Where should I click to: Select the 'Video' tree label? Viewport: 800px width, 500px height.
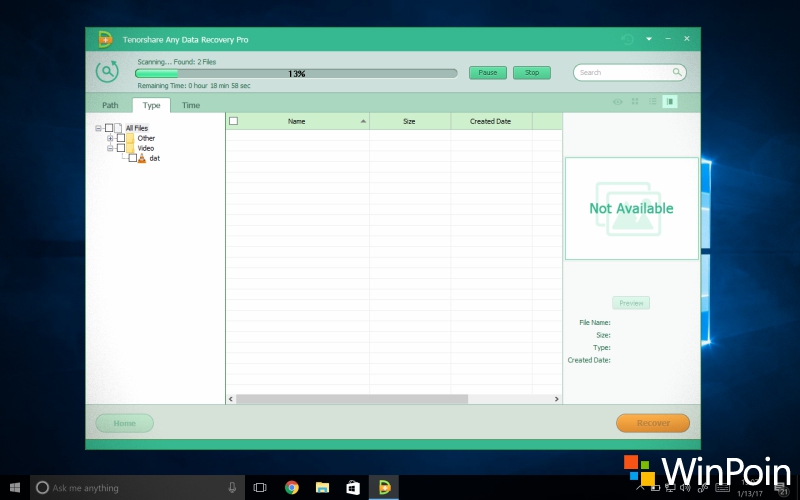click(x=145, y=148)
